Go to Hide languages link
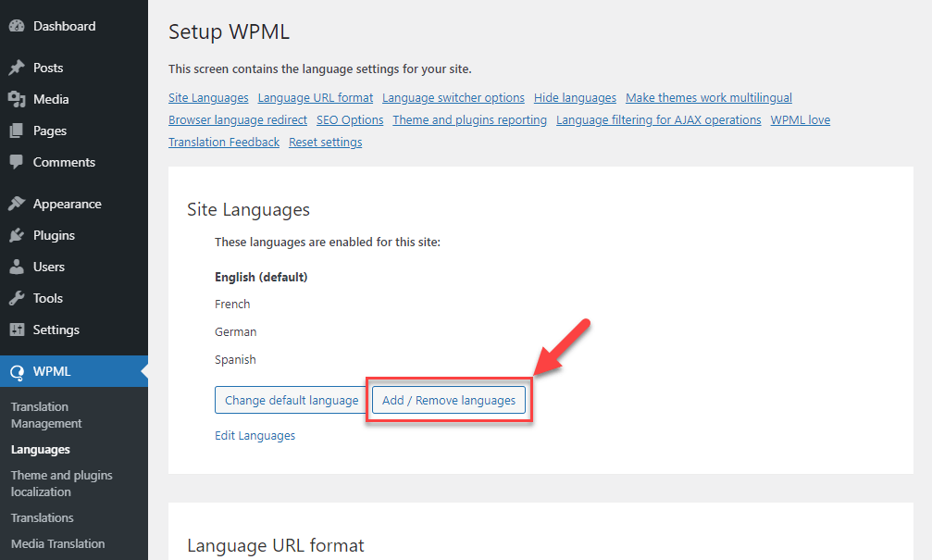The width and height of the screenshot is (932, 560). pyautogui.click(x=575, y=98)
